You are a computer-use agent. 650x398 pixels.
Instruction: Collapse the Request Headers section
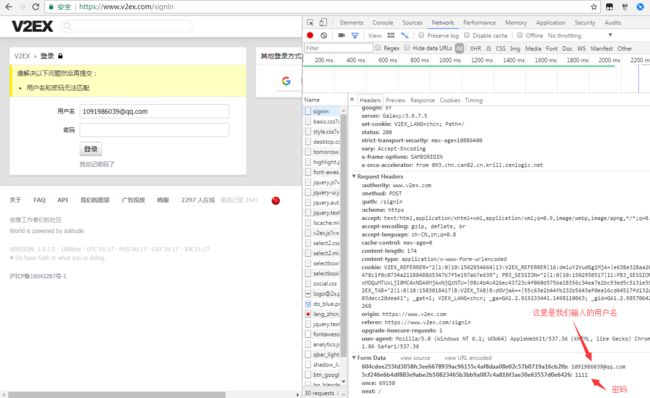(x=354, y=176)
